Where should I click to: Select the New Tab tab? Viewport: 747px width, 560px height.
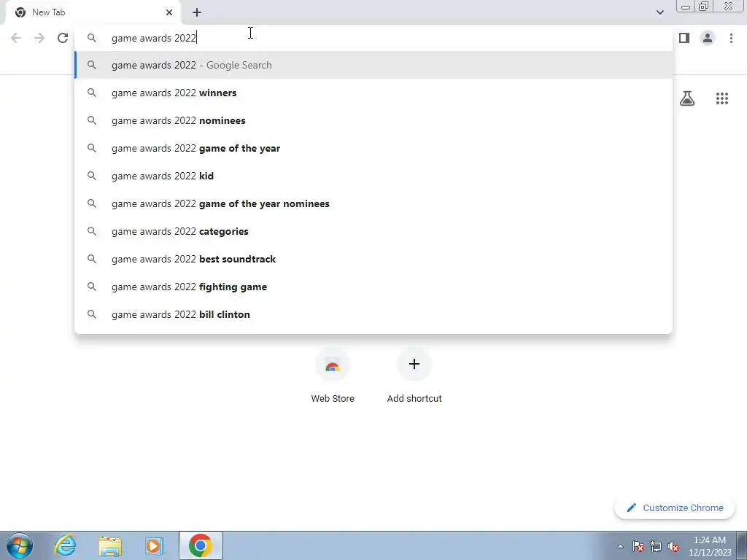[93, 12]
